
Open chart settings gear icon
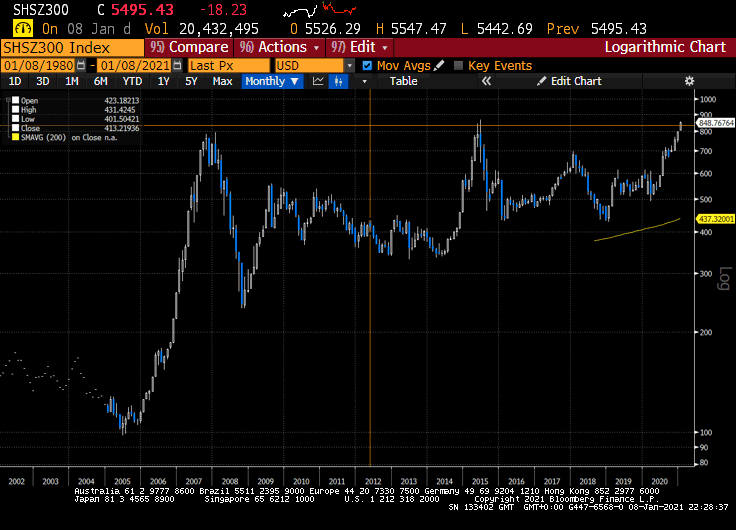689,81
